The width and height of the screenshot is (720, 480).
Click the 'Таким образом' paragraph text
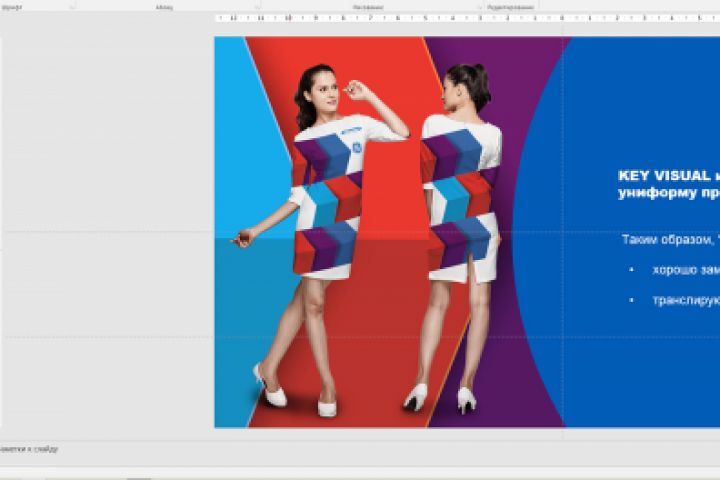(x=670, y=239)
